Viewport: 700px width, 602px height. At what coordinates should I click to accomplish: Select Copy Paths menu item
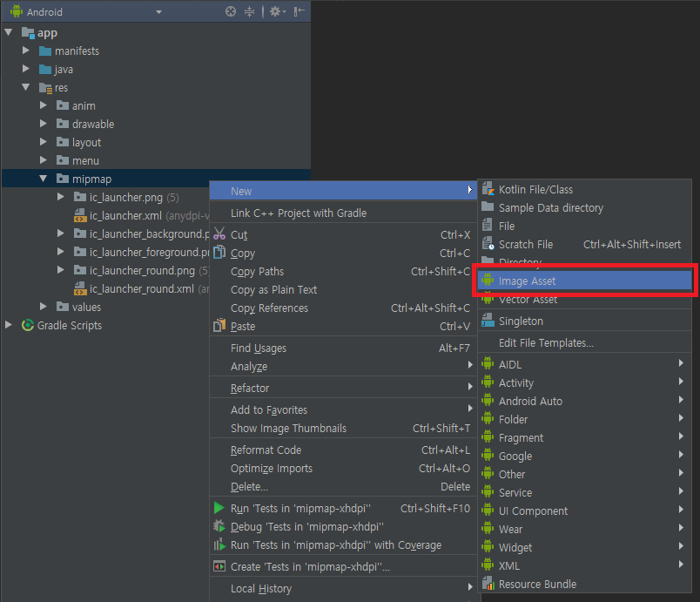pyautogui.click(x=343, y=272)
